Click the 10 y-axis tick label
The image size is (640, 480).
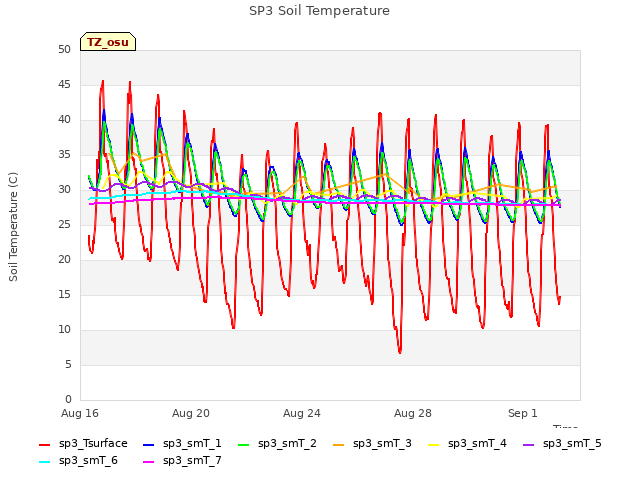pyautogui.click(x=64, y=330)
